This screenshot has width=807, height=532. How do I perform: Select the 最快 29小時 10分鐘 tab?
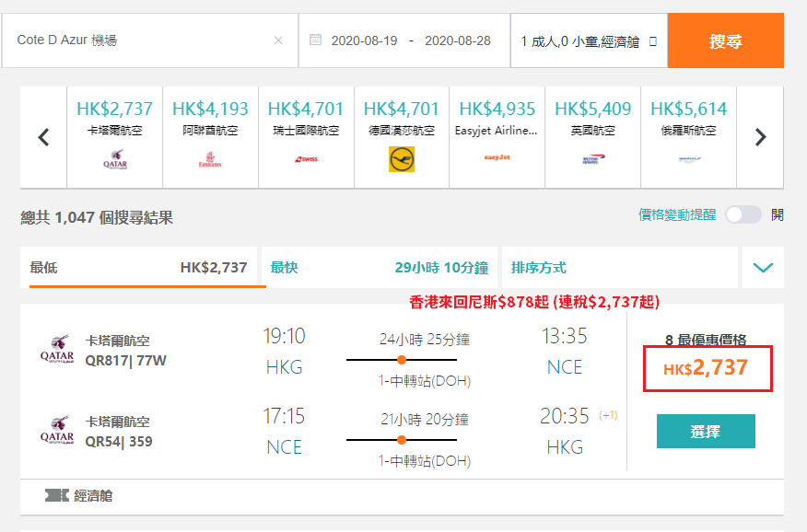point(380,267)
